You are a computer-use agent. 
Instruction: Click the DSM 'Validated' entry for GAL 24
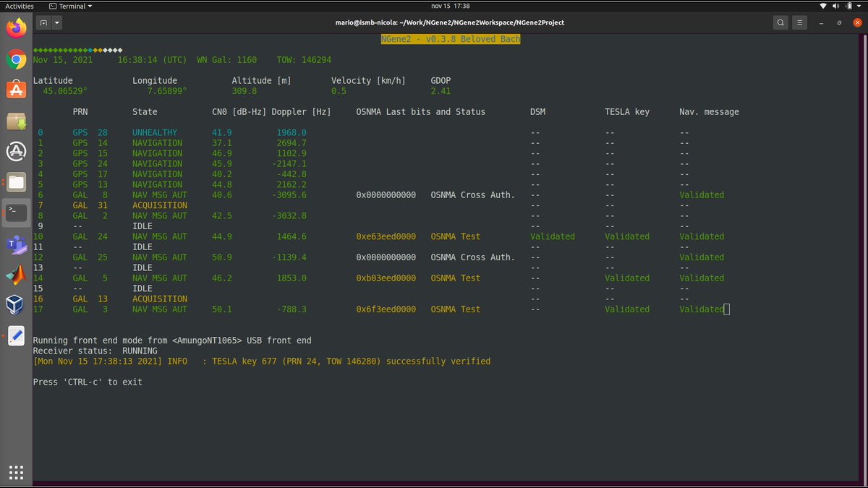click(553, 236)
